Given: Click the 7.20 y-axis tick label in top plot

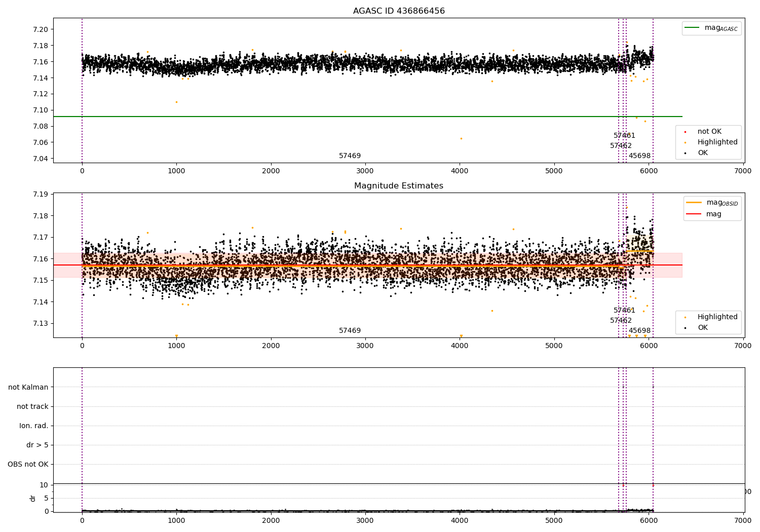Looking at the screenshot, I should coord(40,29).
